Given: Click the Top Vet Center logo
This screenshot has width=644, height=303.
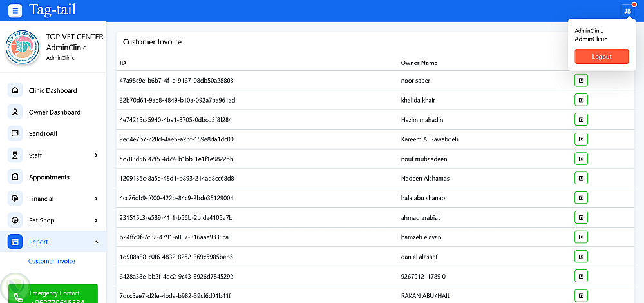Looking at the screenshot, I should click(22, 47).
